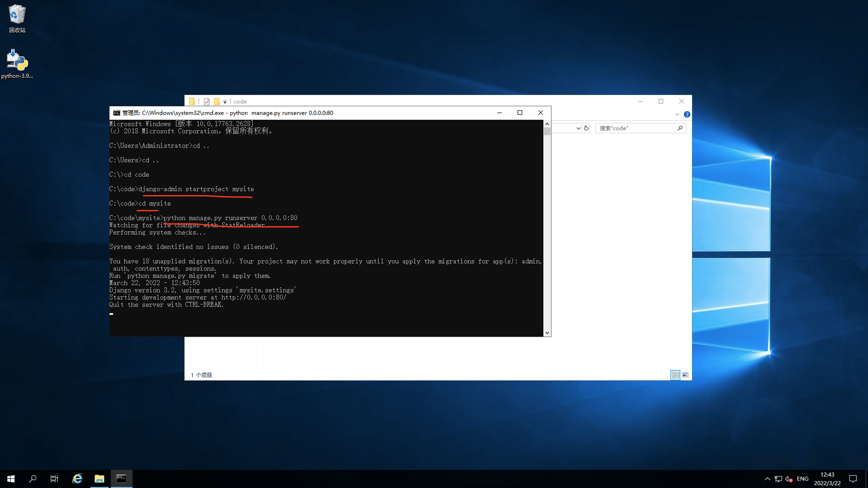Open the quick access toolbar customize dropdown
Image resolution: width=868 pixels, height=488 pixels.
tap(225, 102)
